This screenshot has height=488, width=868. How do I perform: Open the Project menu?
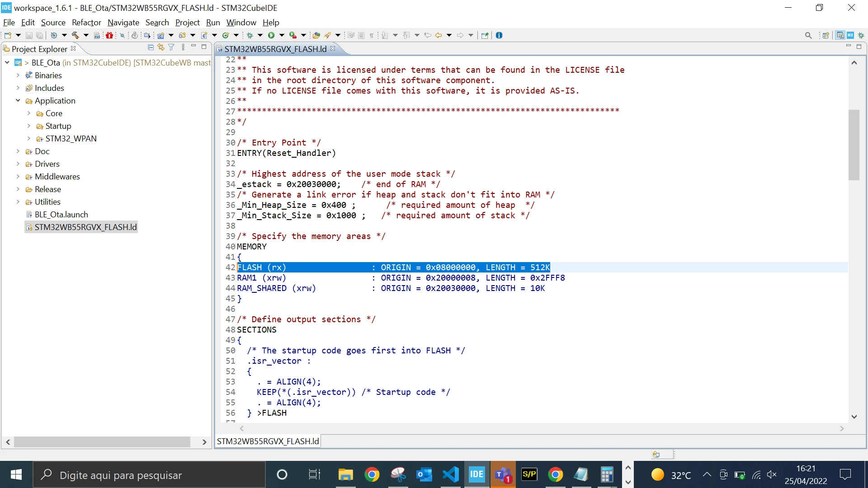[x=188, y=22]
